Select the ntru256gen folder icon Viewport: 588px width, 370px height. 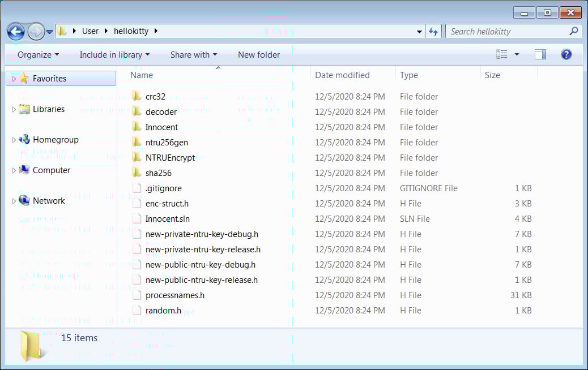click(x=137, y=143)
